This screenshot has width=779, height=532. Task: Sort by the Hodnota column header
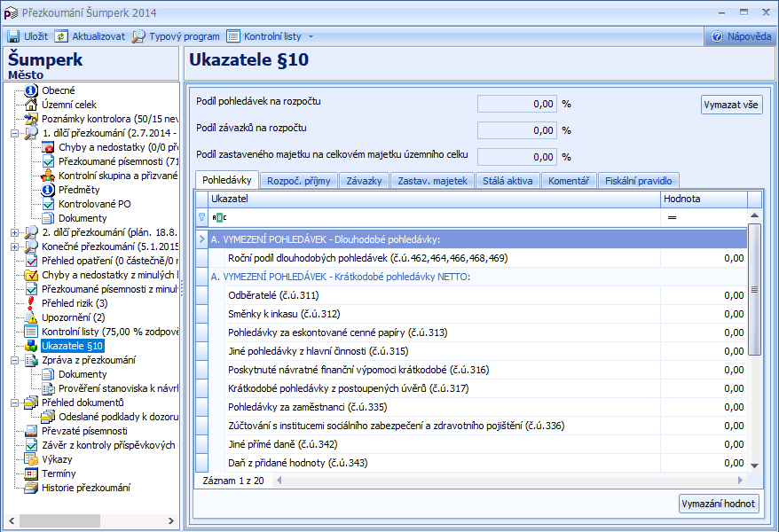704,199
